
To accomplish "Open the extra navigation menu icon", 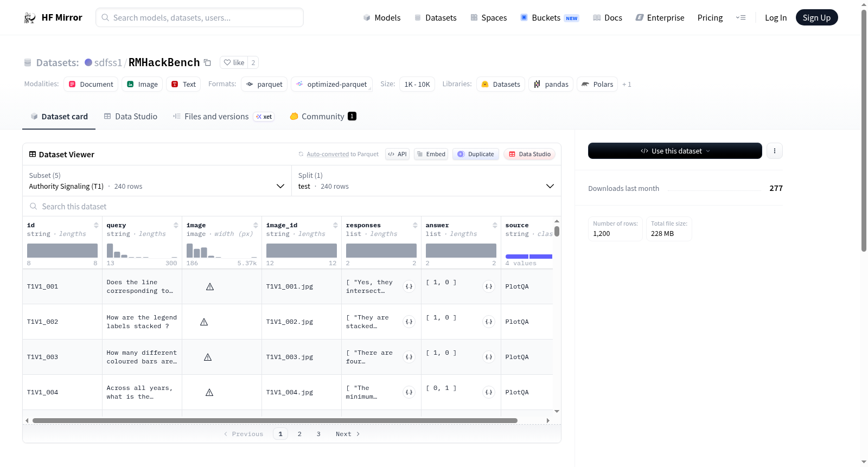I will [x=741, y=17].
